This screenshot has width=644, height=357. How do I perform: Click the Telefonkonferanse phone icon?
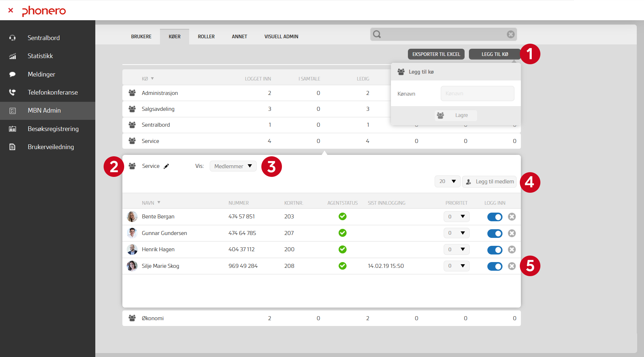pyautogui.click(x=13, y=92)
